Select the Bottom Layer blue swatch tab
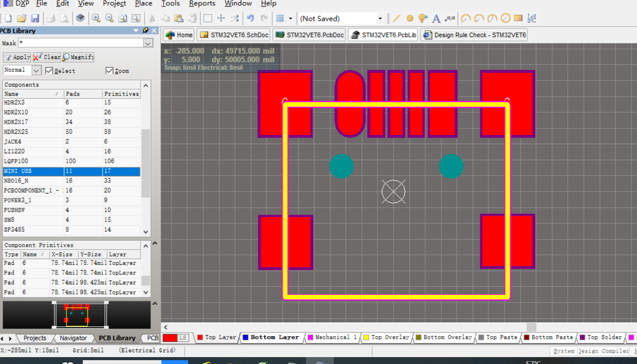 coord(271,337)
